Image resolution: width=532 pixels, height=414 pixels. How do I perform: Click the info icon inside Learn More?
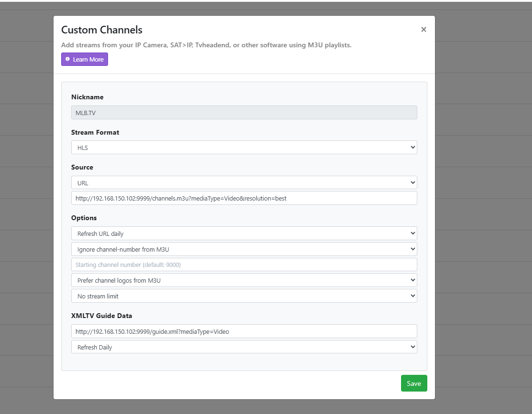(68, 59)
